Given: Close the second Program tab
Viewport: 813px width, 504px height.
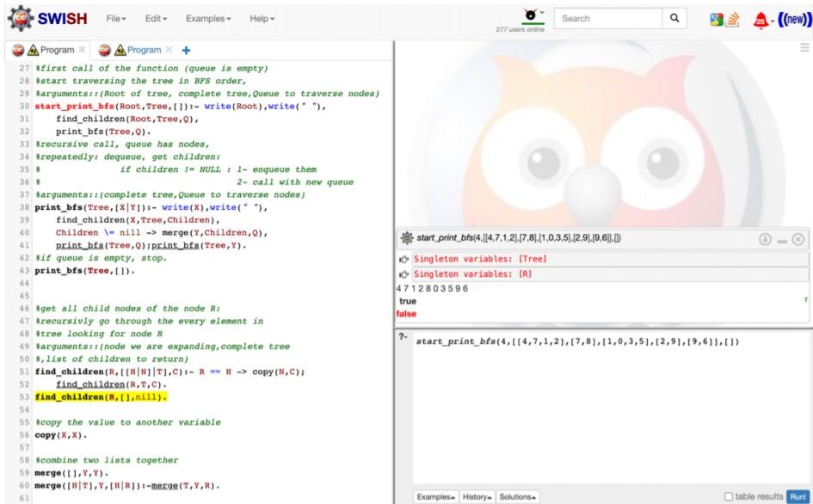Looking at the screenshot, I should coord(169,50).
